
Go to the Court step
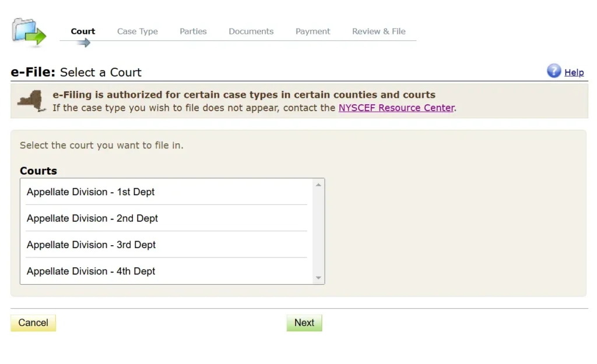(83, 31)
